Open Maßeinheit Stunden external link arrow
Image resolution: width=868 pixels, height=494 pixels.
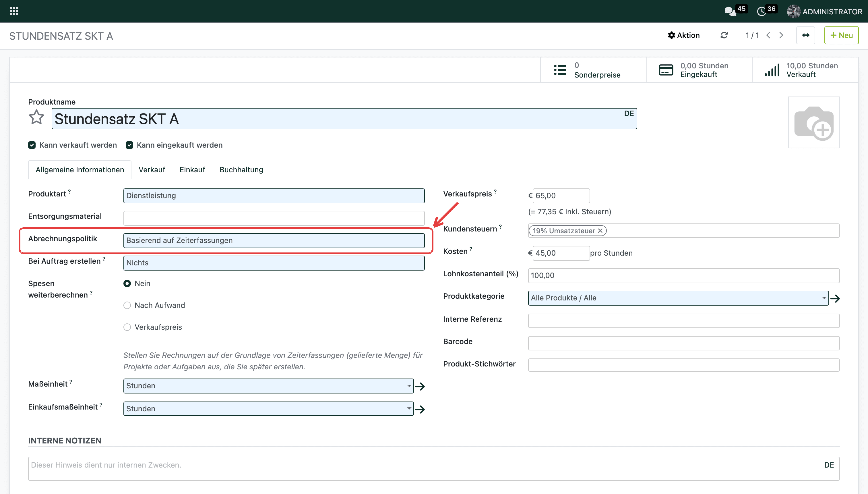tap(420, 386)
